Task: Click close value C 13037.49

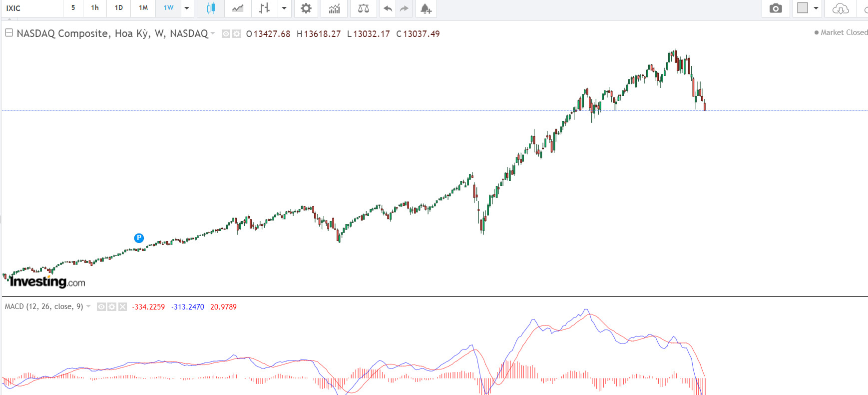Action: click(418, 34)
